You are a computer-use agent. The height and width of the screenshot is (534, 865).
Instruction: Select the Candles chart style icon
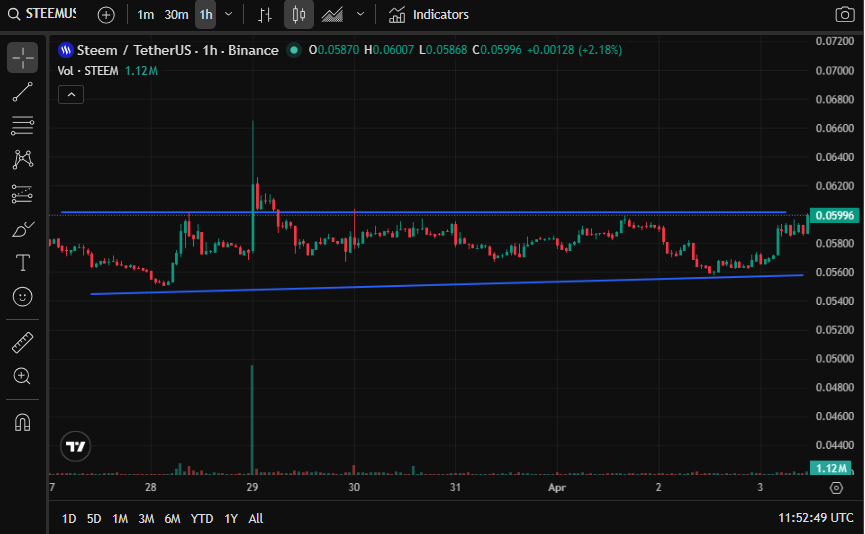tap(299, 15)
